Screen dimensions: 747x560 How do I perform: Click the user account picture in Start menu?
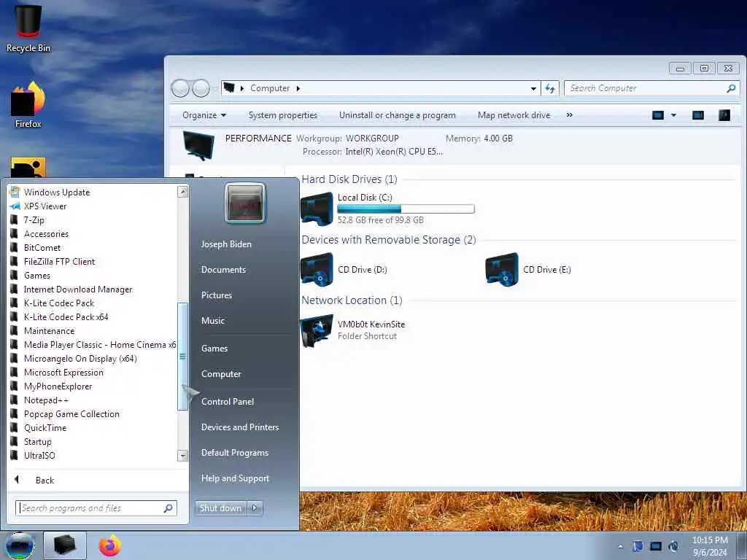(245, 203)
